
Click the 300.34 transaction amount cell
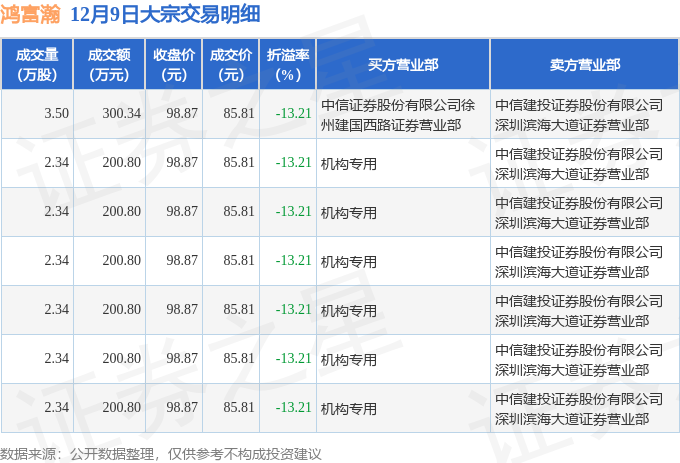121,114
